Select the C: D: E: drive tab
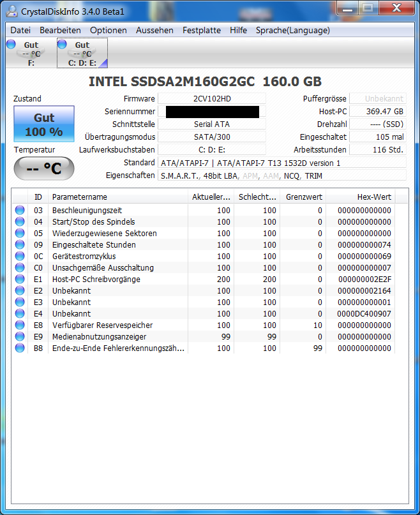 (x=82, y=53)
